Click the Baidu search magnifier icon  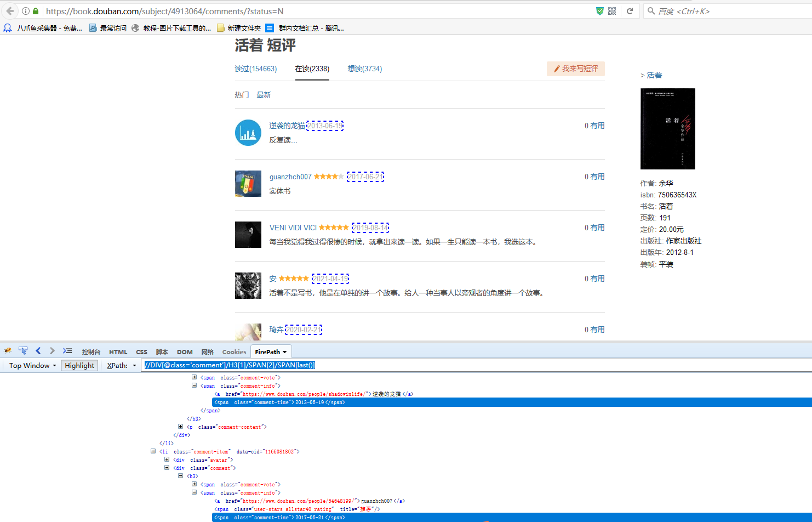(651, 11)
